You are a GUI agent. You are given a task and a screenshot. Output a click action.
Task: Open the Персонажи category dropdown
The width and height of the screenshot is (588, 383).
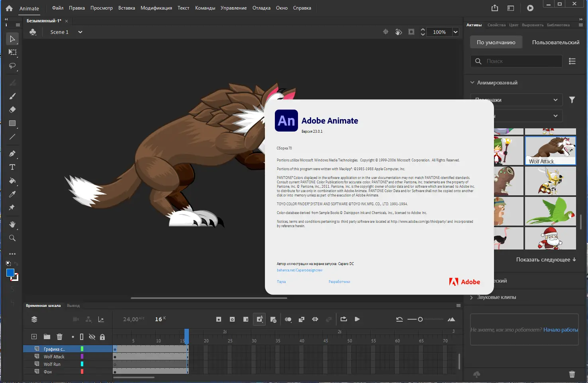[516, 100]
